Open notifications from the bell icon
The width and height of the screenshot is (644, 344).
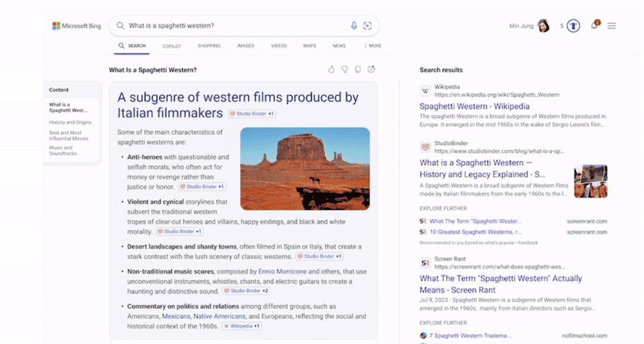[x=594, y=26]
